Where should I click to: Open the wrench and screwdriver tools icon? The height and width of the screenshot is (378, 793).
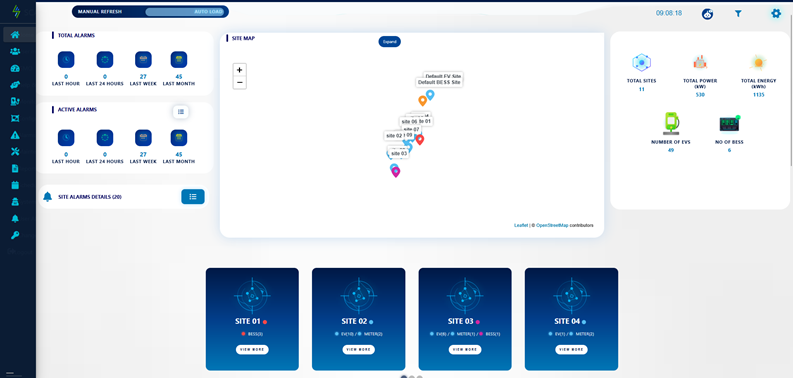pos(15,151)
